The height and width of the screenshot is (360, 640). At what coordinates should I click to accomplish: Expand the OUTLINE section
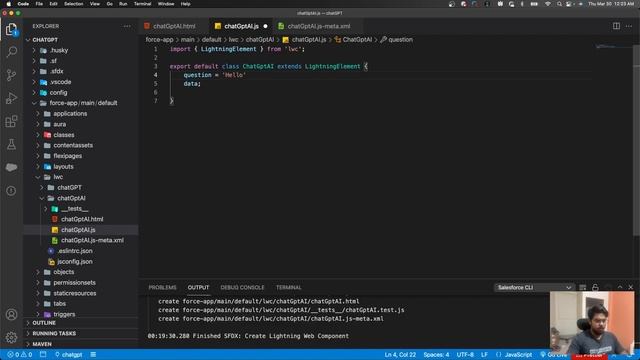pyautogui.click(x=44, y=323)
